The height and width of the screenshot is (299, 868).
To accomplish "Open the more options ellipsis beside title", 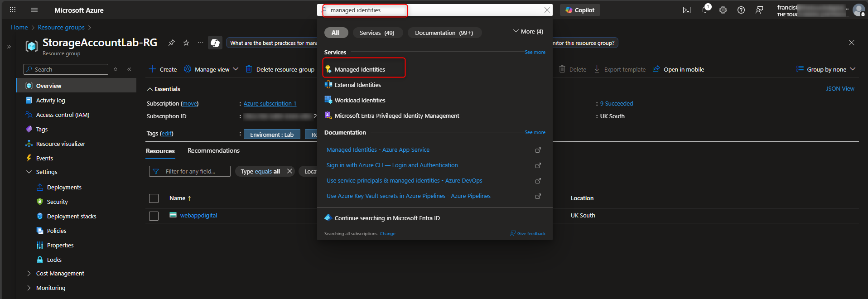I will pos(201,43).
